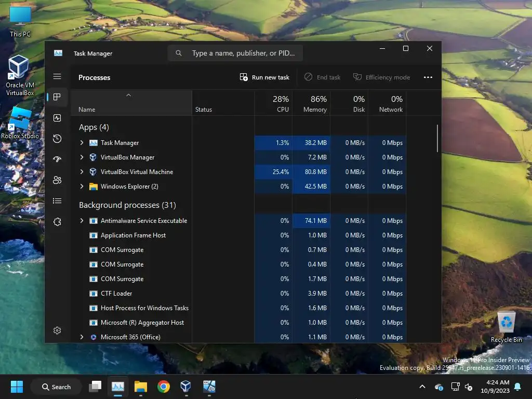Screen dimensions: 532x399
Task: Click the 25.4% CPU value for VirtualBox VM
Action: [x=281, y=171]
